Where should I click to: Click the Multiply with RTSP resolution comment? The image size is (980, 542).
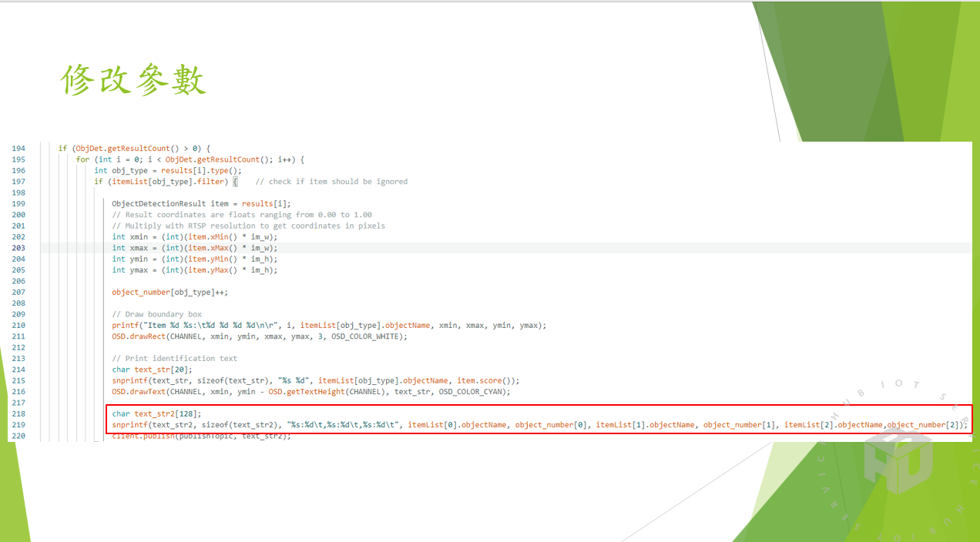(x=248, y=226)
